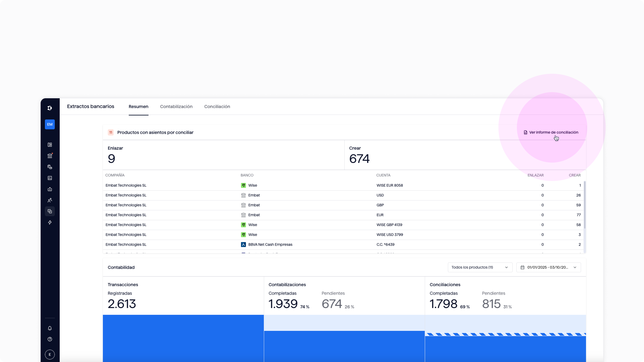Select the bar chart reports sidebar icon
This screenshot has height=362, width=644.
click(x=50, y=178)
